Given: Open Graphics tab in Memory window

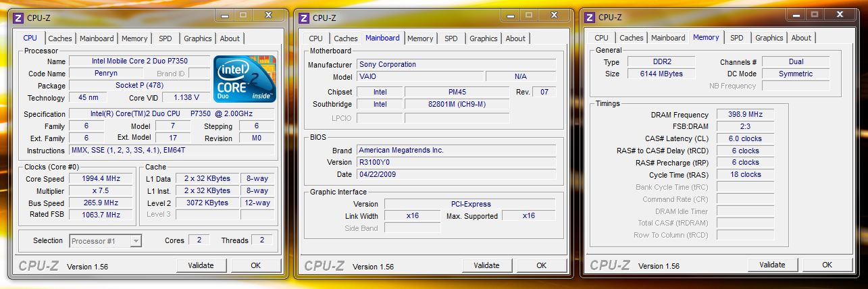Looking at the screenshot, I should click(769, 38).
